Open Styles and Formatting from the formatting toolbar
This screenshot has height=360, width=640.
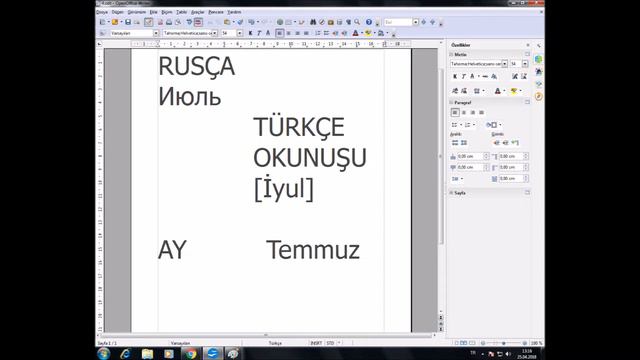(x=102, y=33)
